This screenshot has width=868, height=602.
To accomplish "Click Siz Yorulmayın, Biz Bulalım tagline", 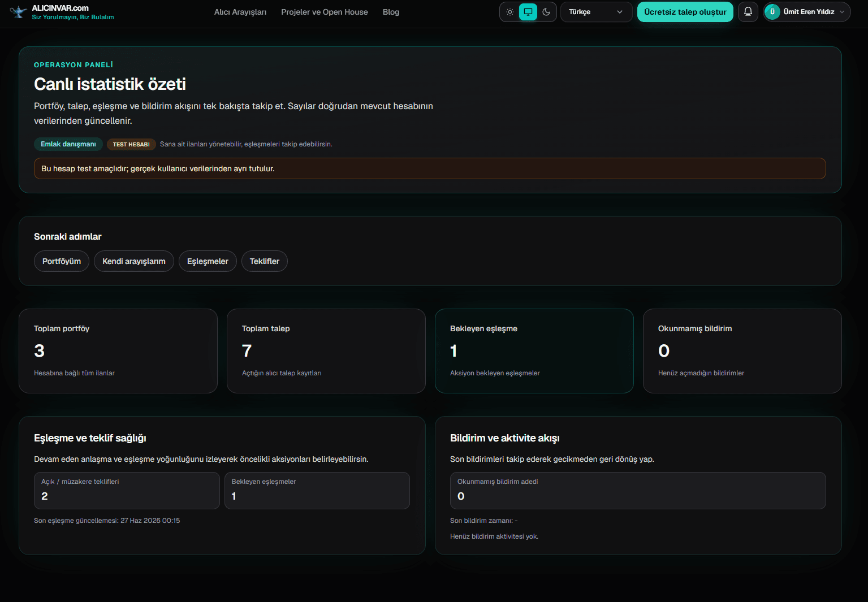I will tap(73, 17).
